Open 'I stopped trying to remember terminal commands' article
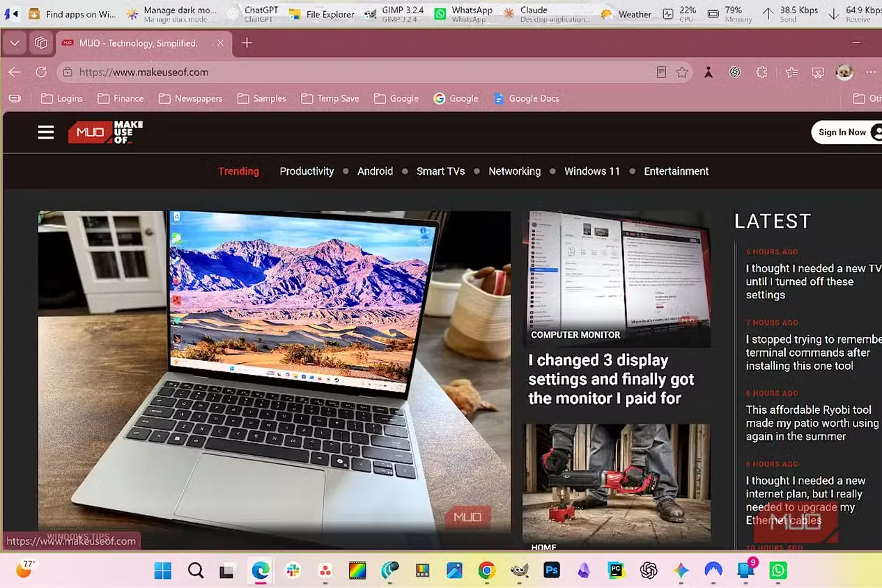Image resolution: width=882 pixels, height=588 pixels. [x=814, y=353]
